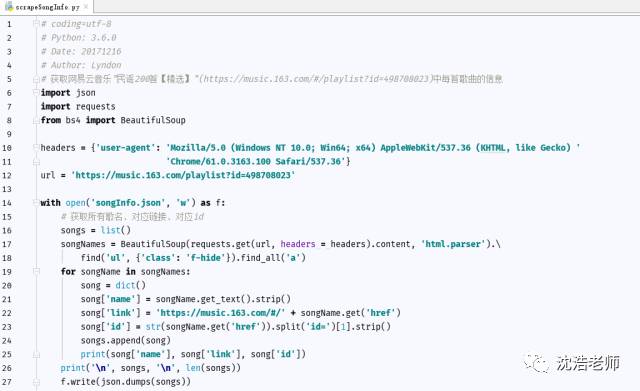Collapse the comment block at line 1

click(36, 24)
